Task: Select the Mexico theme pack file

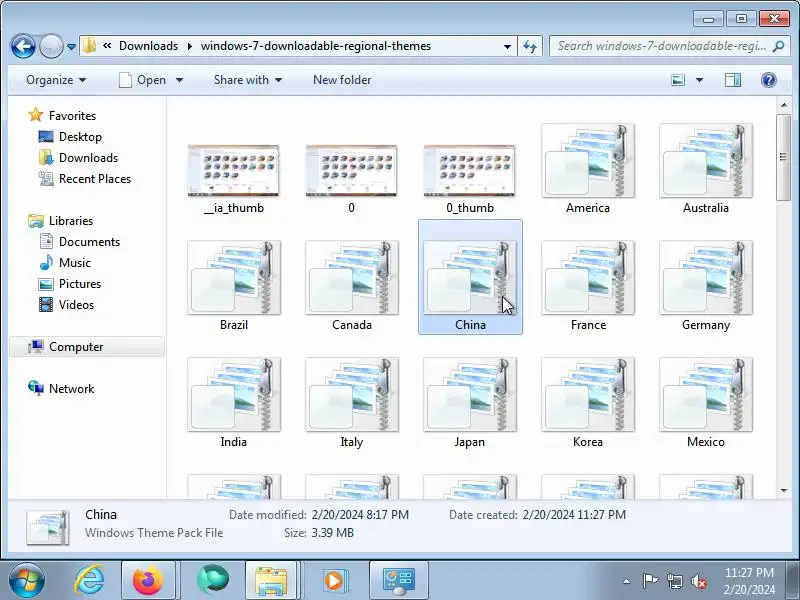Action: click(706, 403)
